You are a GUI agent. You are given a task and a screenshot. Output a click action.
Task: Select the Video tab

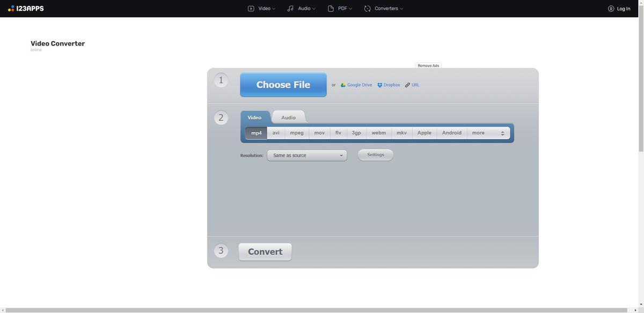click(x=254, y=117)
